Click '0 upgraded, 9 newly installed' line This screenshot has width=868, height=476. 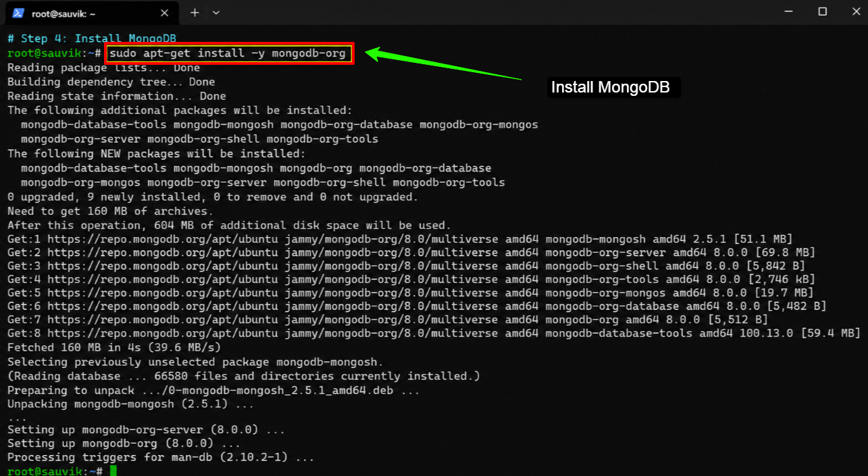(x=213, y=196)
